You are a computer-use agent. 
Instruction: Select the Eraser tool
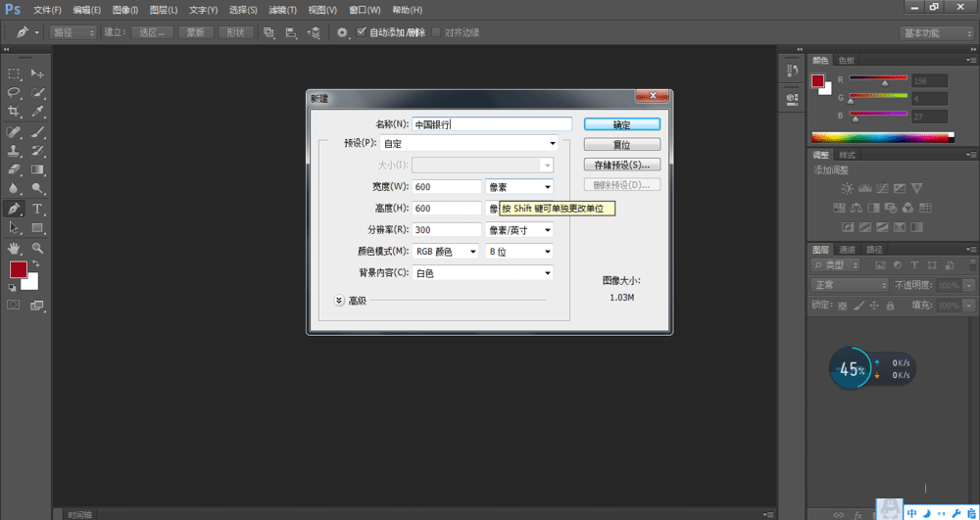[x=14, y=169]
